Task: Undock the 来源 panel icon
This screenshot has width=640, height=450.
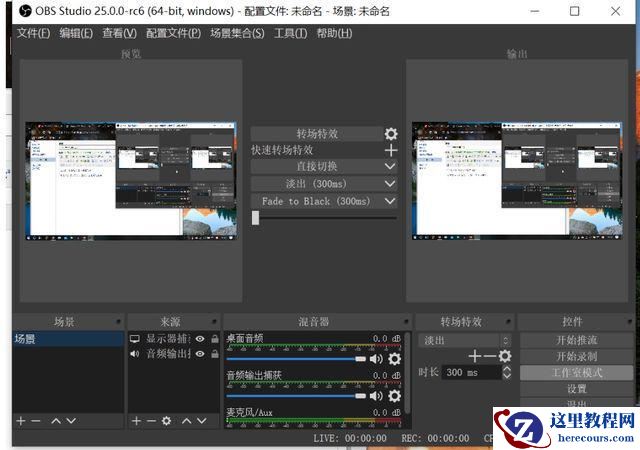Action: 215,321
